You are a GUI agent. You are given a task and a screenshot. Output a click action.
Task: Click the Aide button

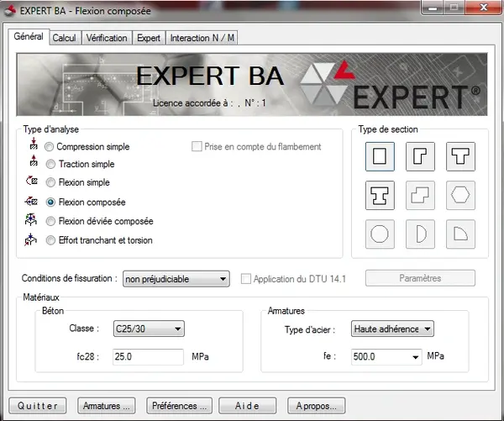248,406
